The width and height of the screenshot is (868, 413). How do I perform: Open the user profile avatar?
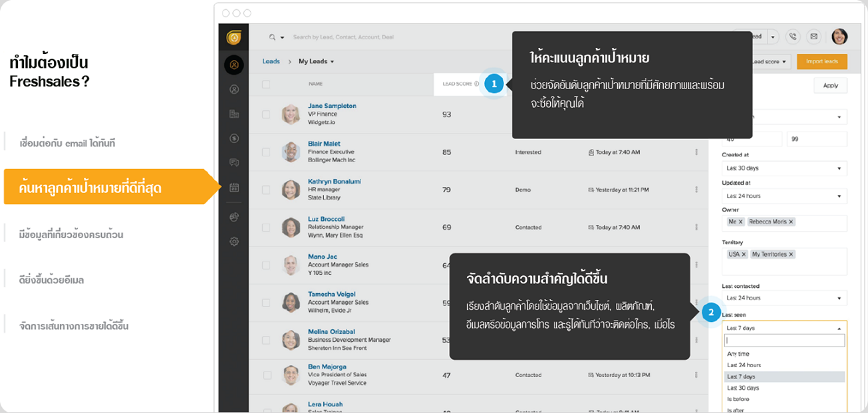tap(839, 37)
